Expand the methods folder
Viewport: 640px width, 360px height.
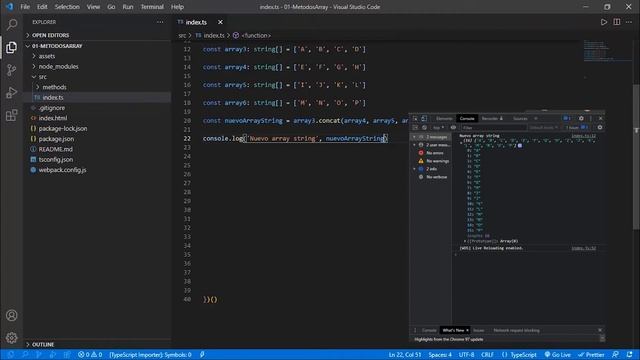point(54,87)
